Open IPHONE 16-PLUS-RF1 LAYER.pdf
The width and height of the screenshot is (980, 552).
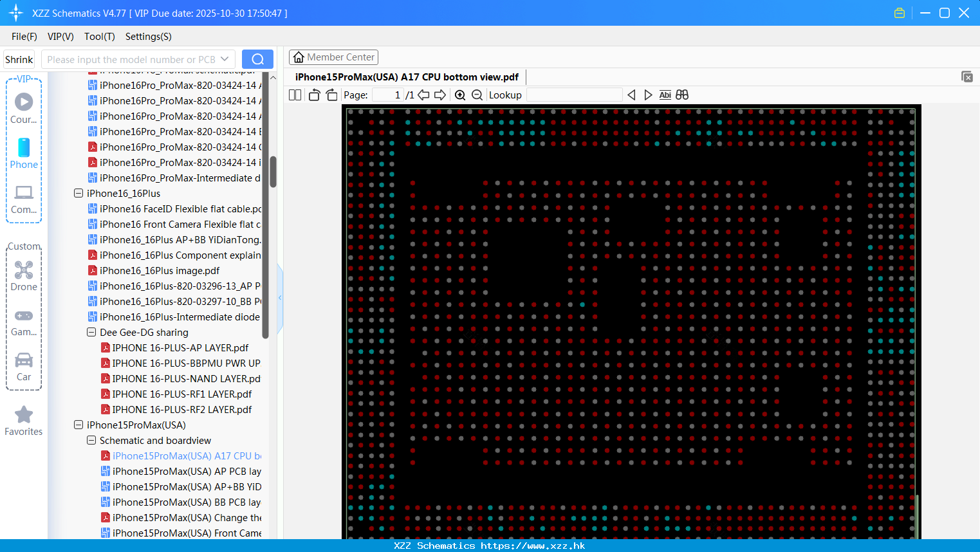coord(176,394)
